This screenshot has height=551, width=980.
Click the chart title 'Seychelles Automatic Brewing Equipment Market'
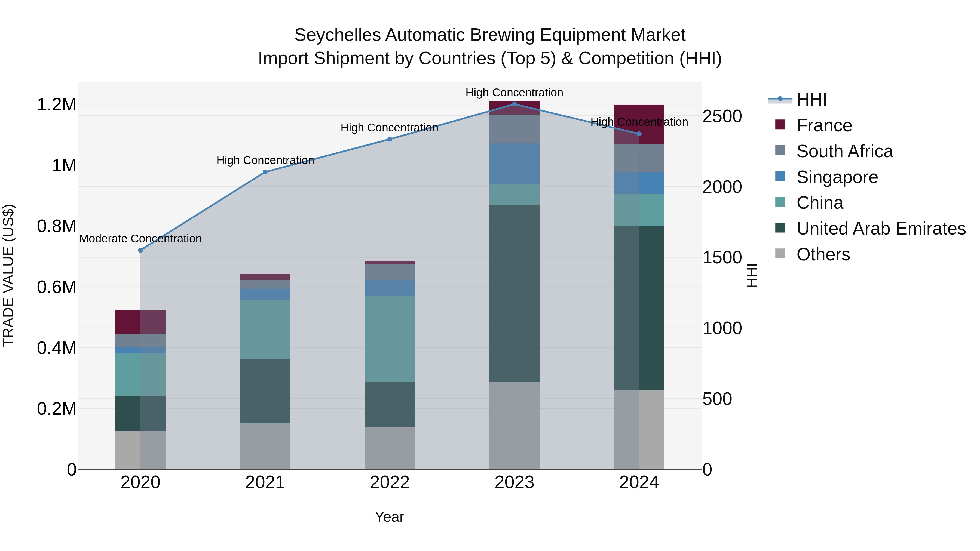click(x=490, y=35)
